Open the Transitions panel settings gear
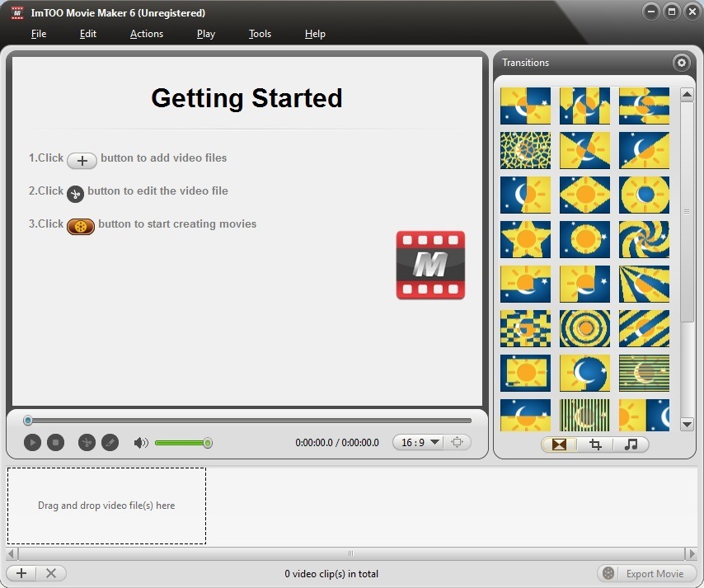704x588 pixels. (682, 63)
